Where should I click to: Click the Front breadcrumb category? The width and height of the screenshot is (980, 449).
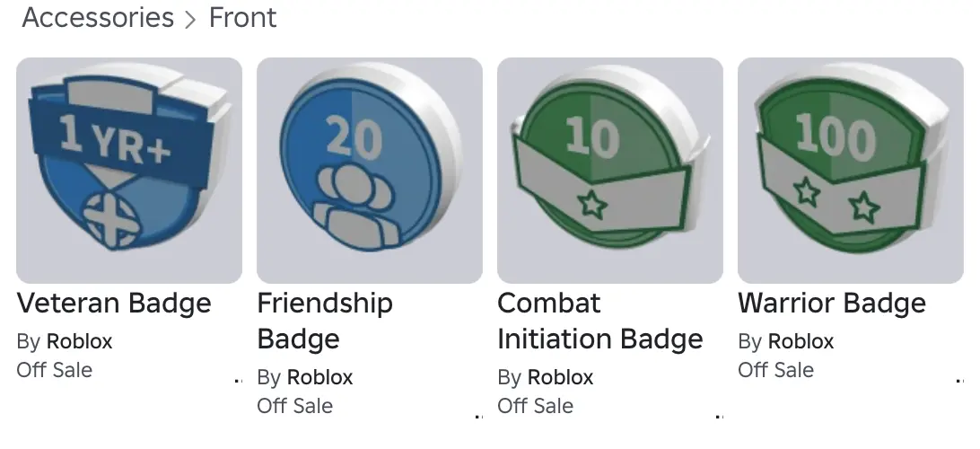point(242,18)
